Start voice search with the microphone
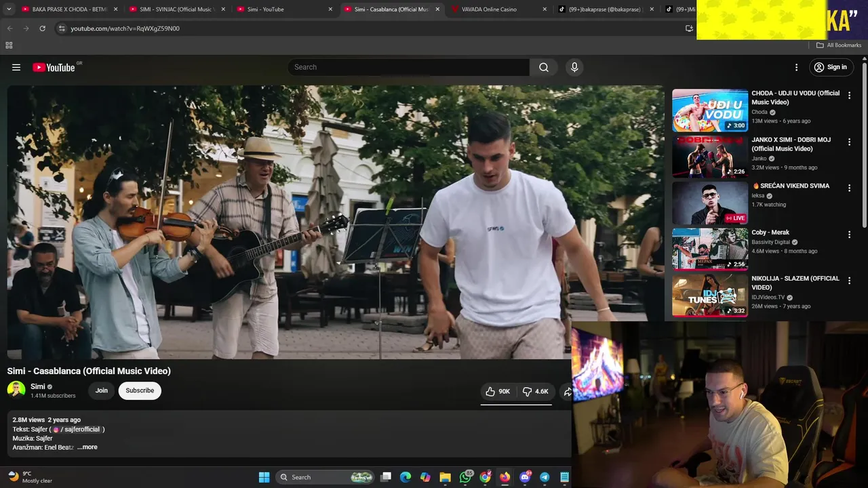The image size is (868, 488). pyautogui.click(x=574, y=67)
